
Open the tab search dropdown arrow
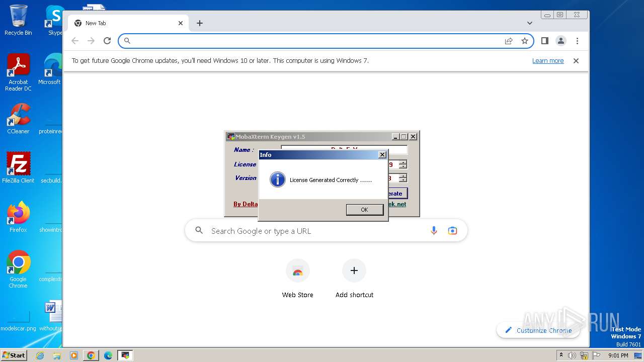point(529,23)
